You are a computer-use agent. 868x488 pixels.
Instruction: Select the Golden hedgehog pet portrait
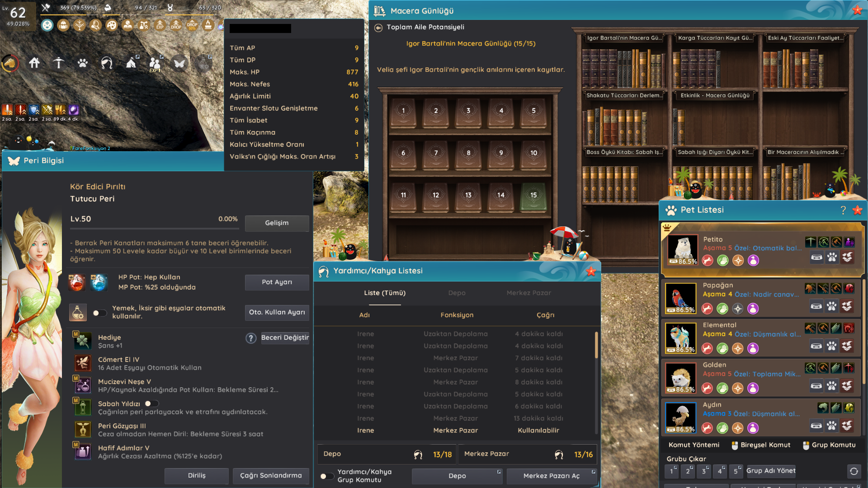coord(681,378)
